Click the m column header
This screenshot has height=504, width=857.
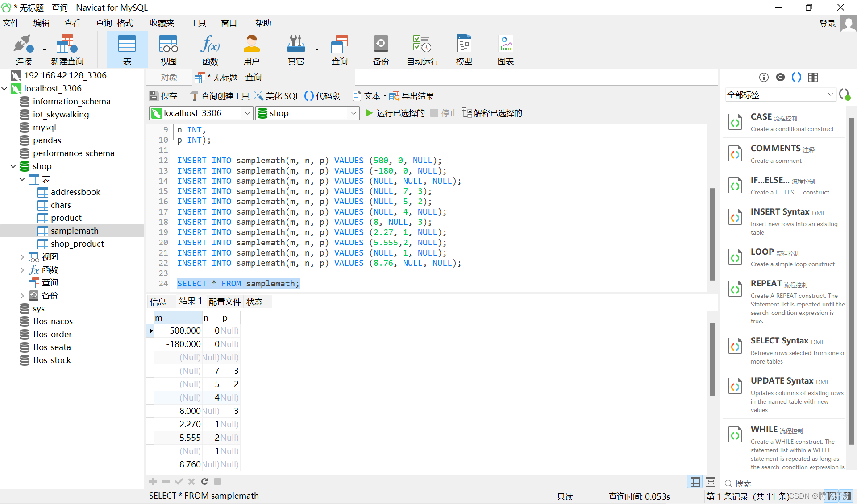[178, 318]
